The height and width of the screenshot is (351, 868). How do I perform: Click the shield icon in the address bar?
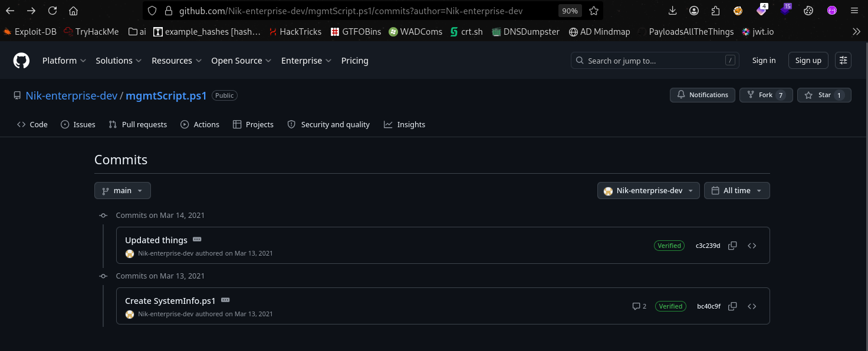[x=152, y=11]
